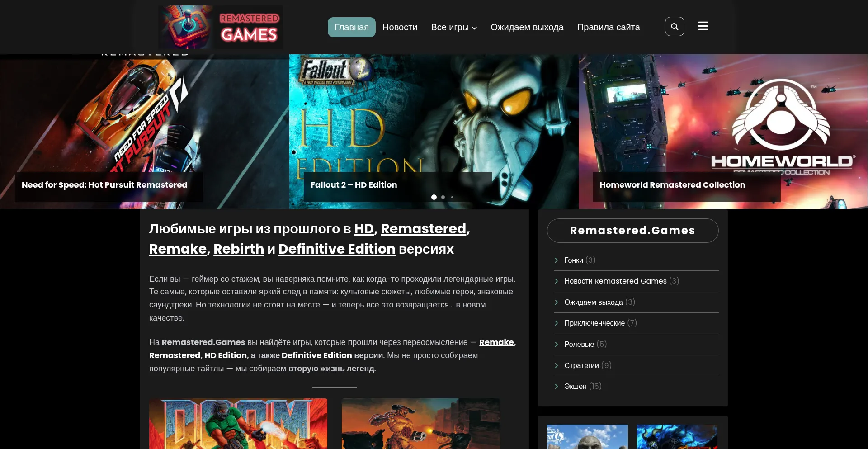This screenshot has width=868, height=449.
Task: Click Definitive Edition link in body paragraph
Action: pos(317,355)
